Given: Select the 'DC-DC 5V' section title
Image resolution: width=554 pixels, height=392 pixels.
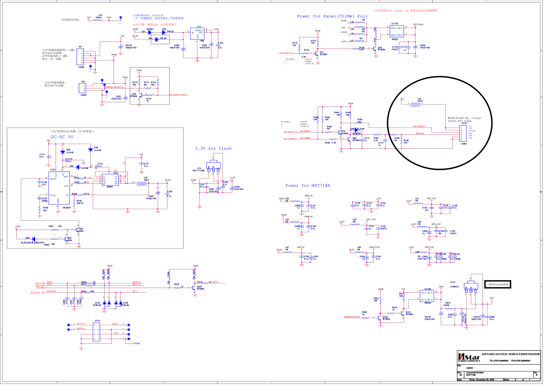Looking at the screenshot, I should 62,137.
